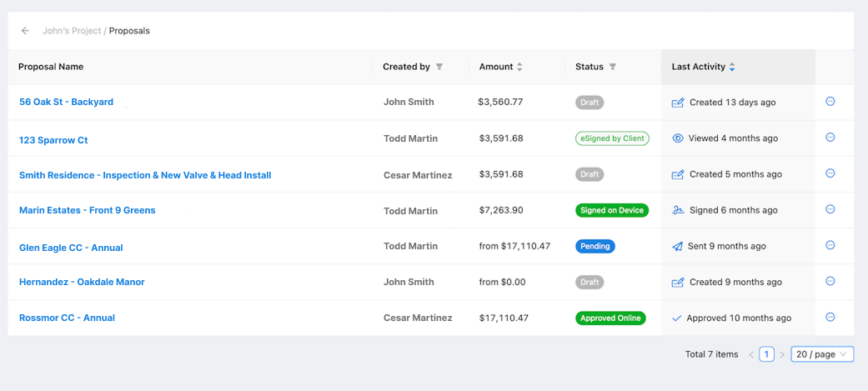Click checkmark Approved icon for Rossmor CC
868x391 pixels.
tap(676, 318)
